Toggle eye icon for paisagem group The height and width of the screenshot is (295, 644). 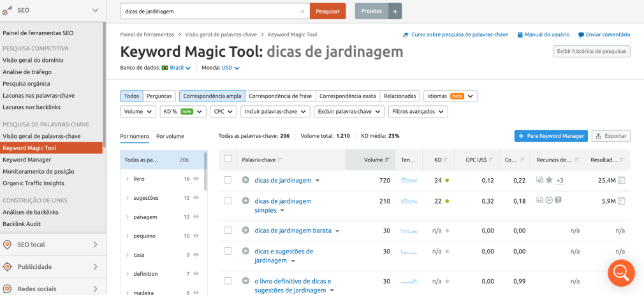[x=196, y=216]
